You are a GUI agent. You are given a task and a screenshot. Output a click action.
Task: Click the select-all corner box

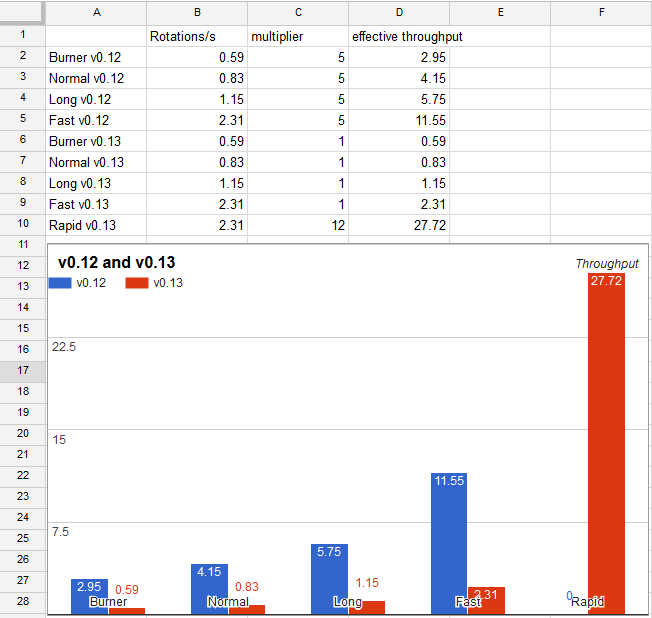(x=22, y=12)
